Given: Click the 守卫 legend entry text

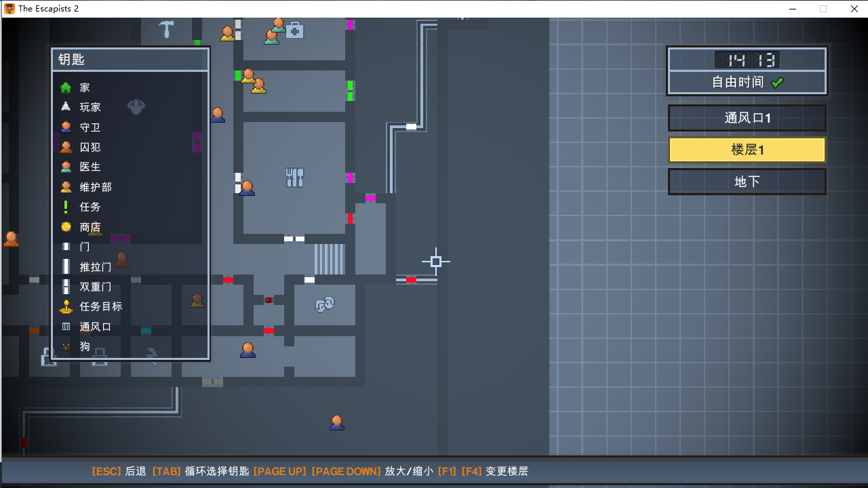Looking at the screenshot, I should (x=90, y=127).
